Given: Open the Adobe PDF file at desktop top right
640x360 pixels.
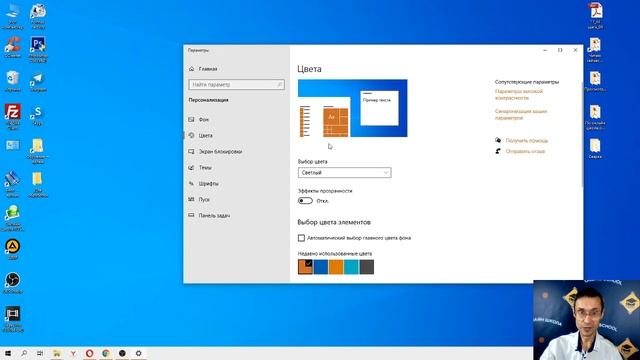Looking at the screenshot, I should click(x=595, y=15).
